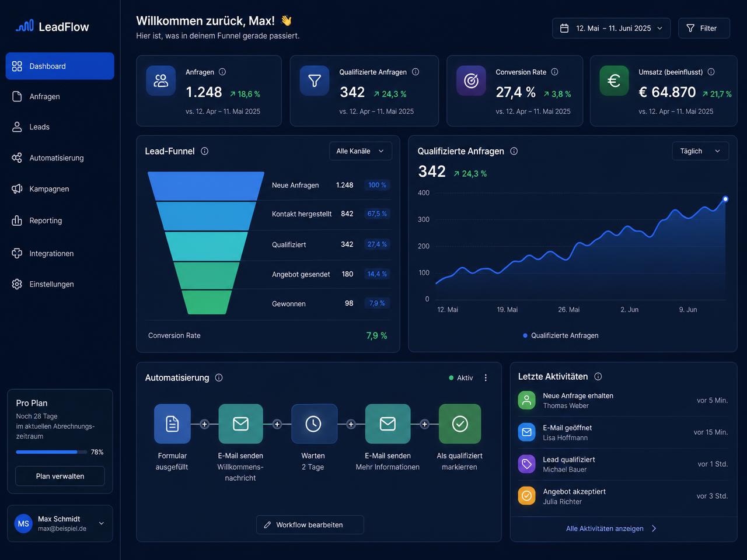
Task: Toggle the Qualifizierte Anfragen chart legend entry
Action: [561, 335]
